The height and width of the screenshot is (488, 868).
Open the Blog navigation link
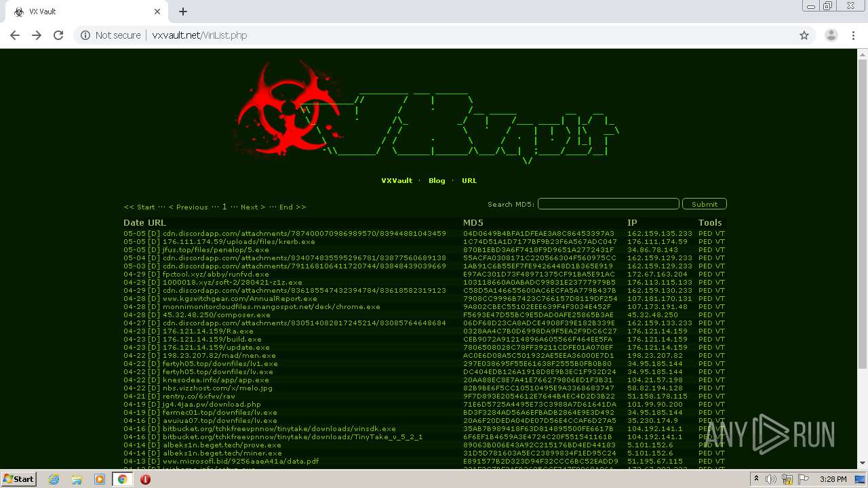(437, 181)
